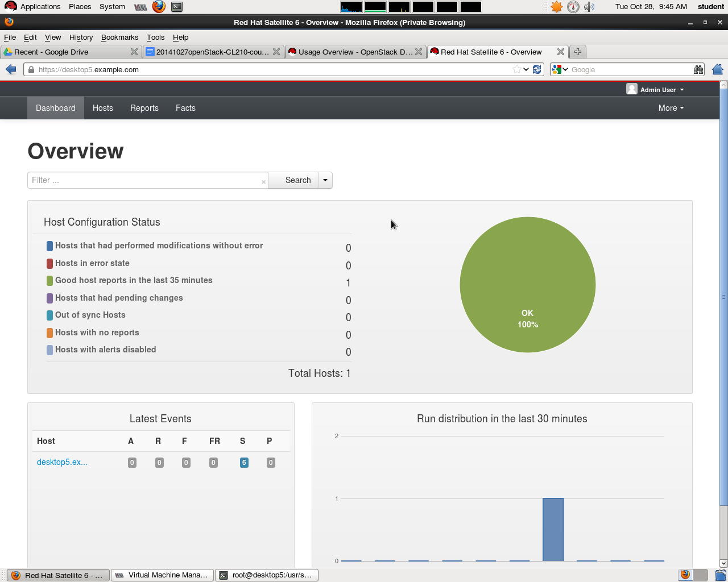
Task: Reload the page with refresh icon
Action: [x=537, y=69]
